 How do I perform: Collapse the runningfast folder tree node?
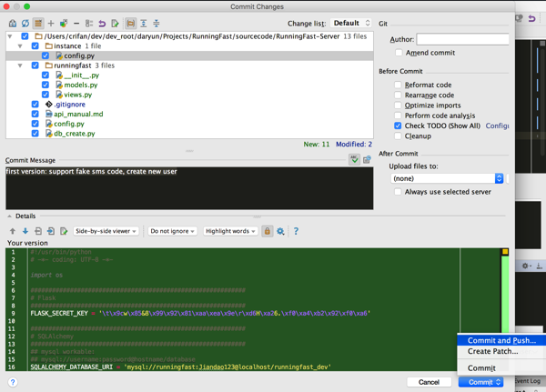[20, 65]
